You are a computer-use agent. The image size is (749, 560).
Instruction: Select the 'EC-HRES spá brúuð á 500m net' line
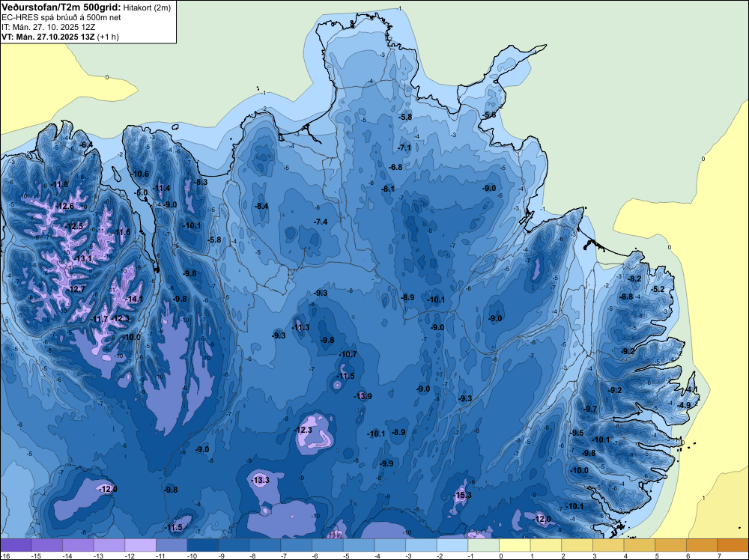61,17
